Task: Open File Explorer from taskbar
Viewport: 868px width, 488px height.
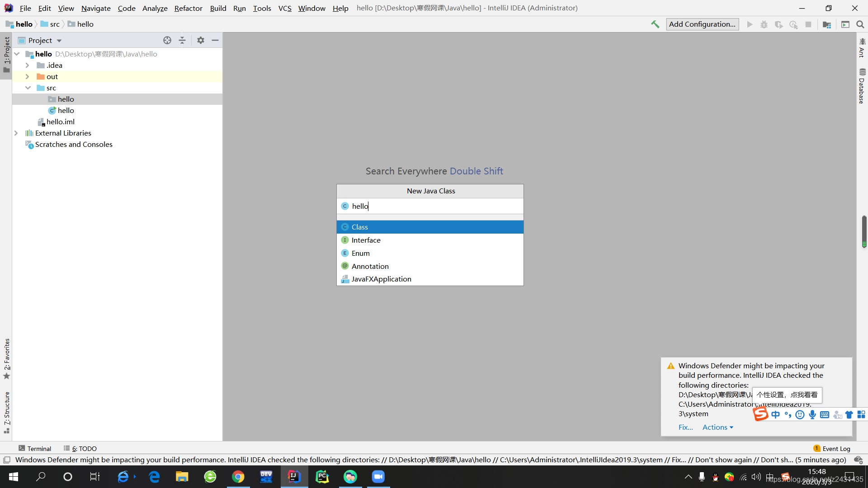Action: point(182,477)
